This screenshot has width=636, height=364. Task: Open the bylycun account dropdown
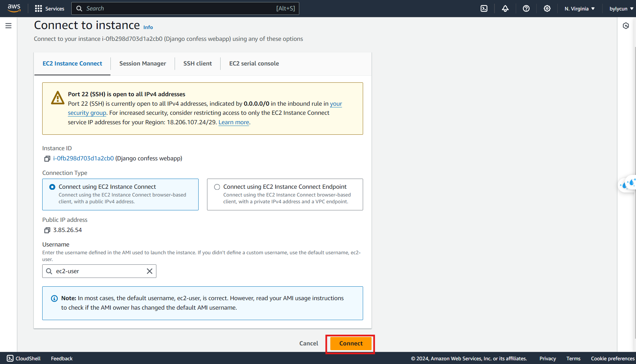[x=621, y=8]
